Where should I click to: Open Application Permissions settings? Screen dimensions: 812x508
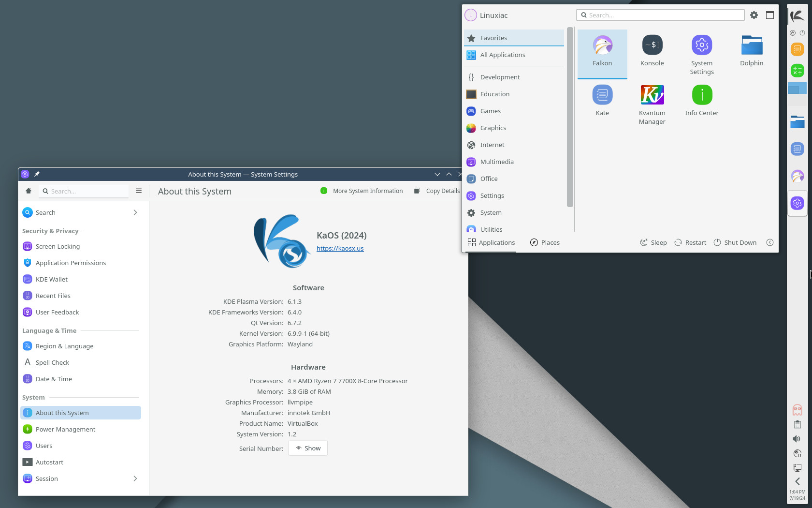[x=81, y=263]
